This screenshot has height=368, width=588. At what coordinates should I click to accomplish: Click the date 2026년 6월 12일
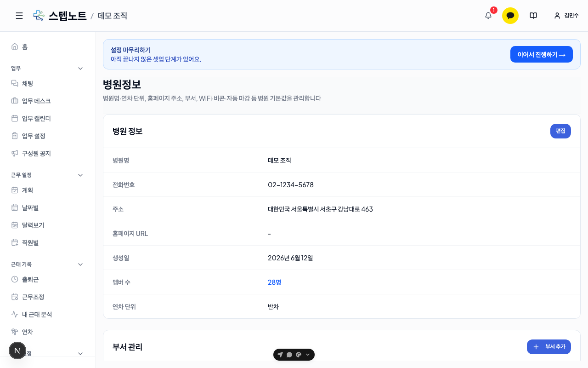[290, 258]
